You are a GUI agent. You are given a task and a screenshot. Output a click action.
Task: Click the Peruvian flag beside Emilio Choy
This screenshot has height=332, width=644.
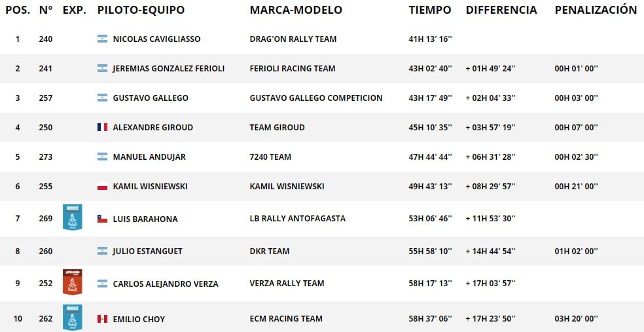pos(102,319)
